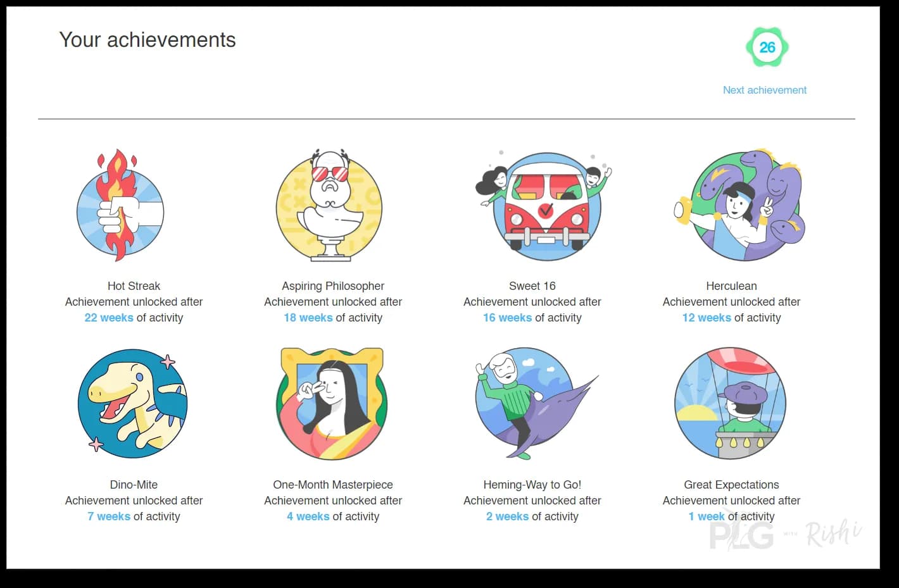Select the 1 week link under Great Expectations
899x588 pixels.
(707, 516)
